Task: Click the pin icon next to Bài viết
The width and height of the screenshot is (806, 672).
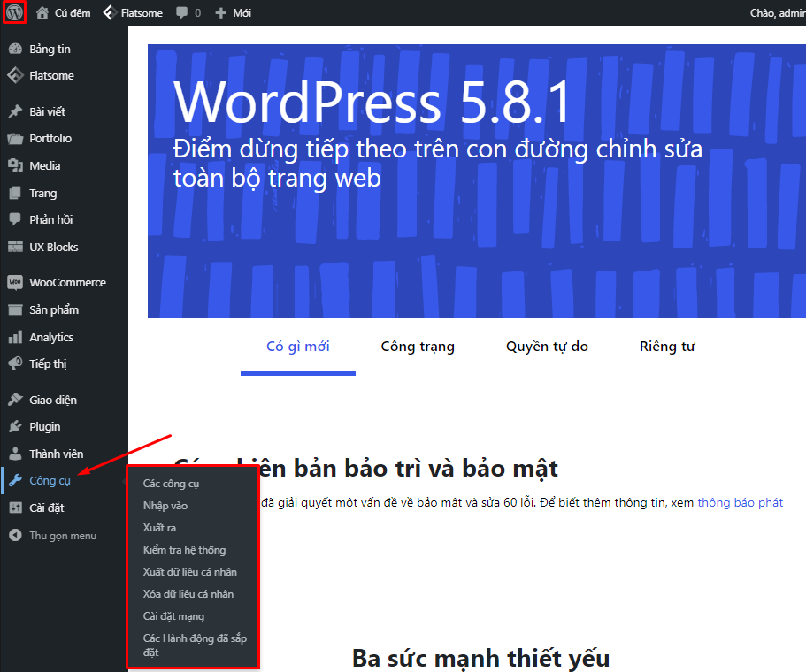Action: (x=15, y=111)
